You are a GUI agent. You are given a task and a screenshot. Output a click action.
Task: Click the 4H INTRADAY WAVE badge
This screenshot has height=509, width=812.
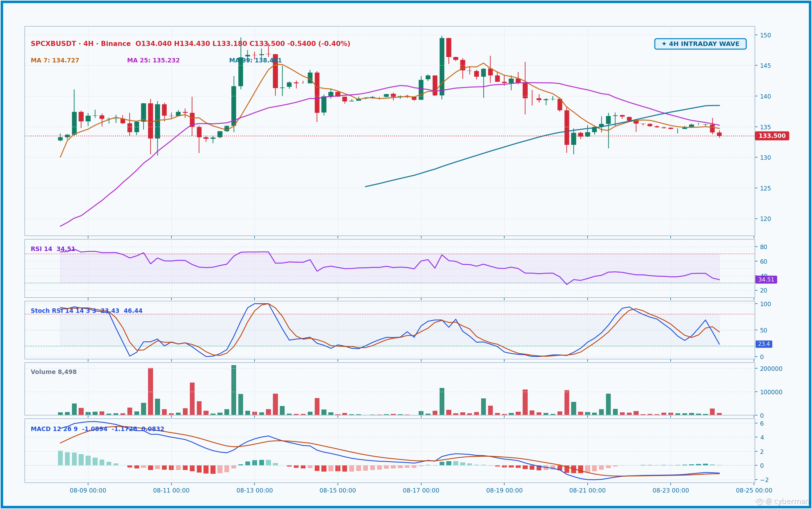tap(700, 44)
